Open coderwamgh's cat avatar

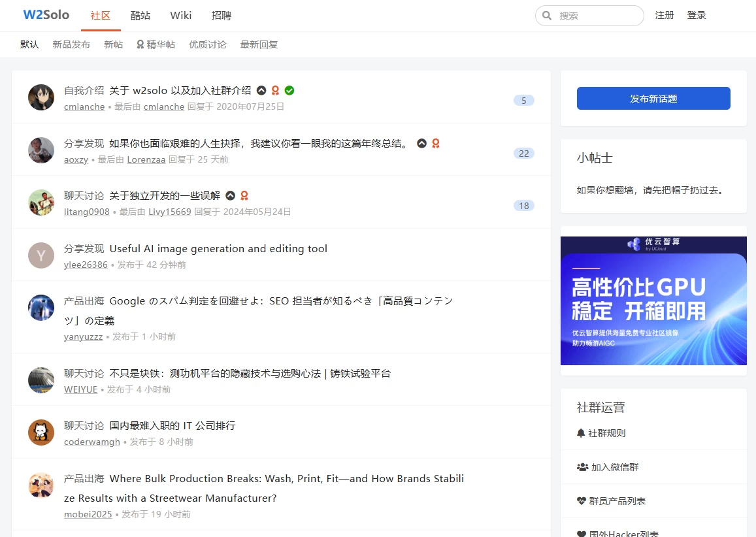point(41,432)
